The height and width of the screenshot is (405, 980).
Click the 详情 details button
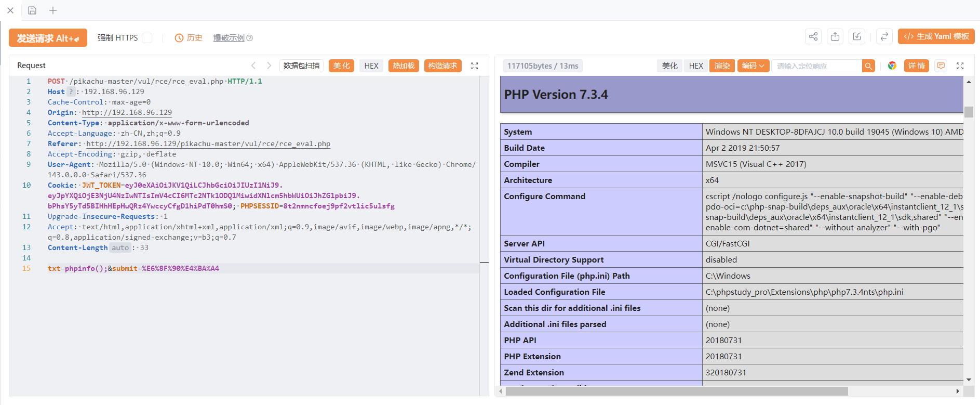tap(916, 66)
